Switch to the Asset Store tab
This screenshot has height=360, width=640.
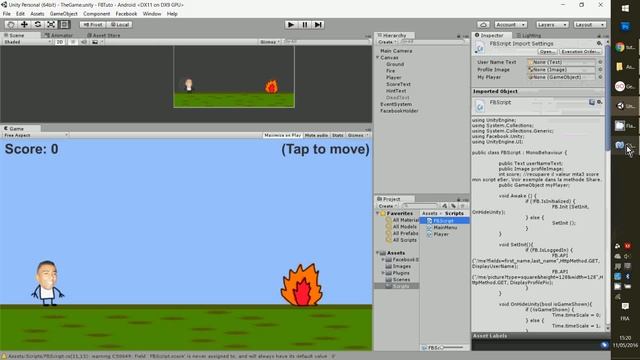pos(104,36)
